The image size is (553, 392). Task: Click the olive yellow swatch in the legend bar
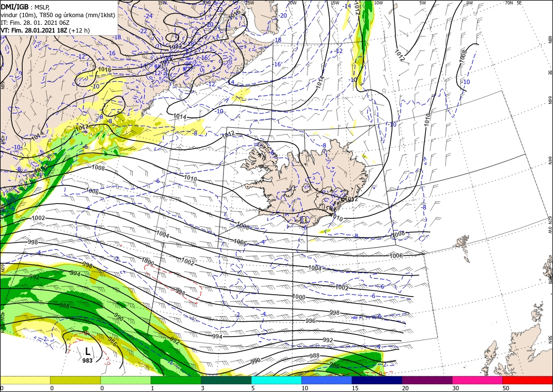click(75, 380)
